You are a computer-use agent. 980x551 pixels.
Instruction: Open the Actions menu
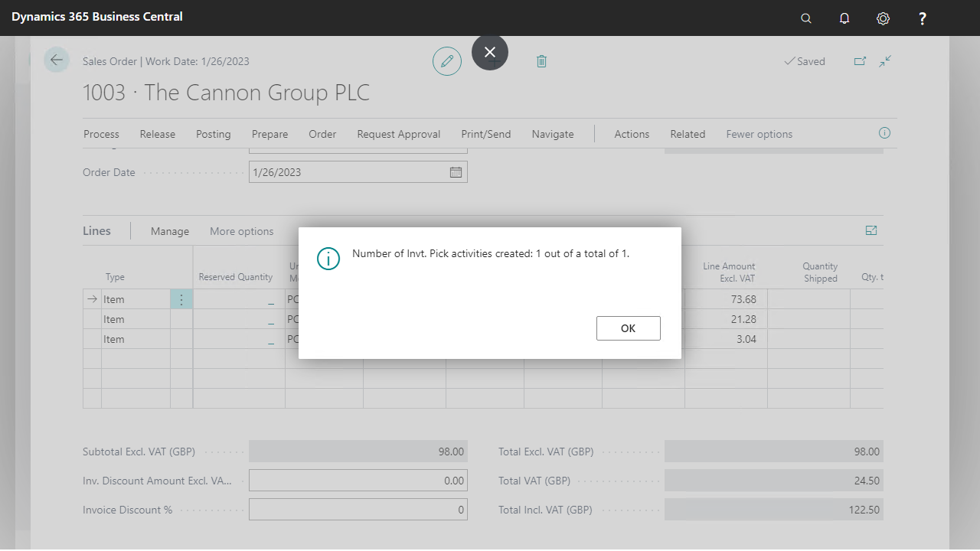[x=632, y=134]
